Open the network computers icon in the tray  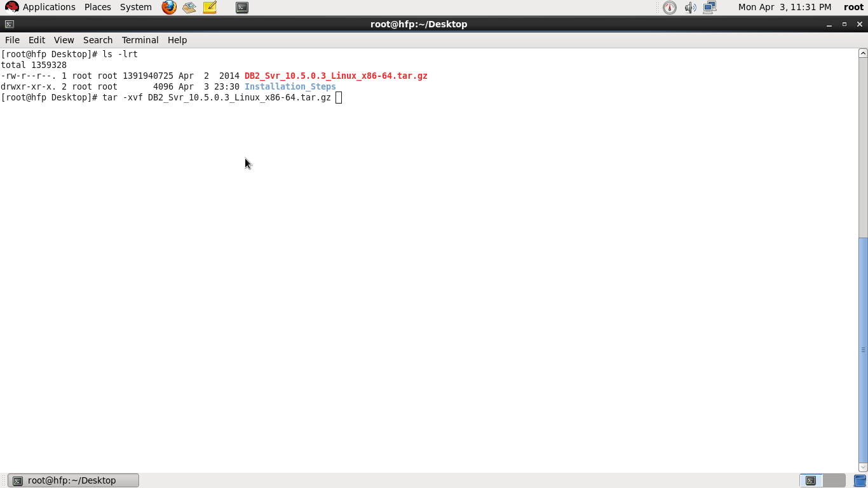(710, 7)
